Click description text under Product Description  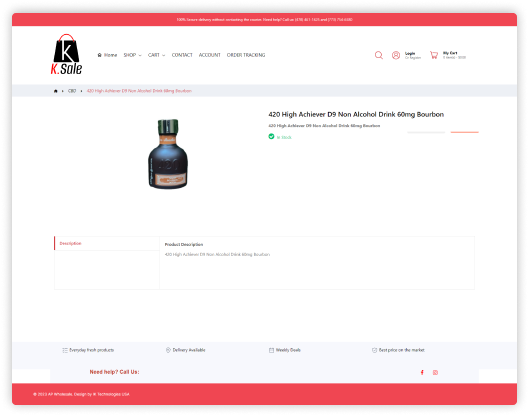(217, 255)
